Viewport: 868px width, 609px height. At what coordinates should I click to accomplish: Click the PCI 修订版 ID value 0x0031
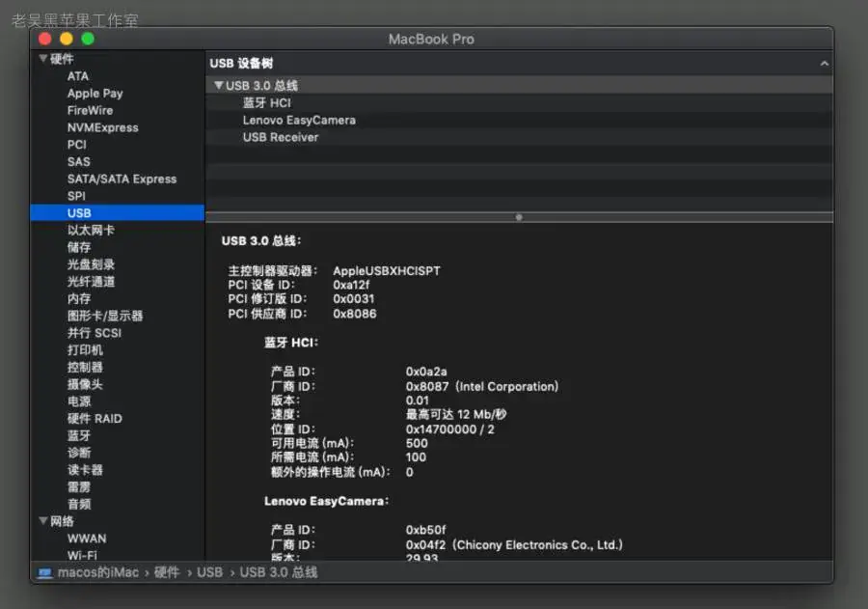(354, 298)
